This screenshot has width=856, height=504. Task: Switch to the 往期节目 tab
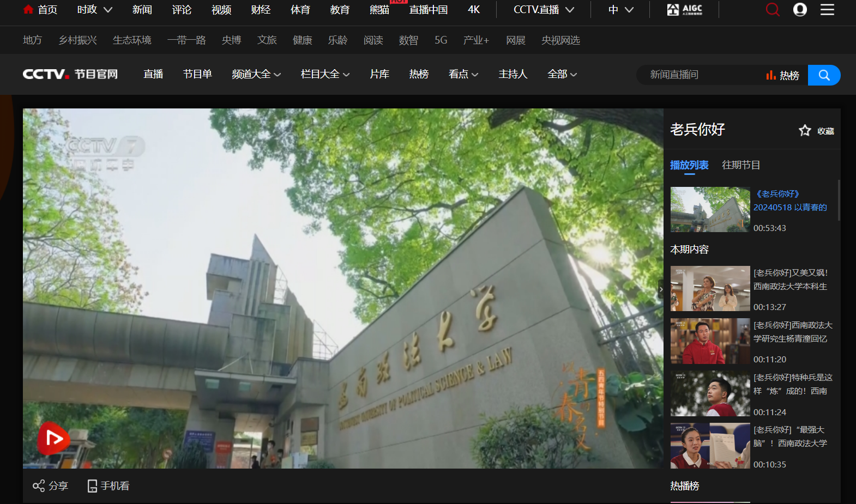(741, 165)
